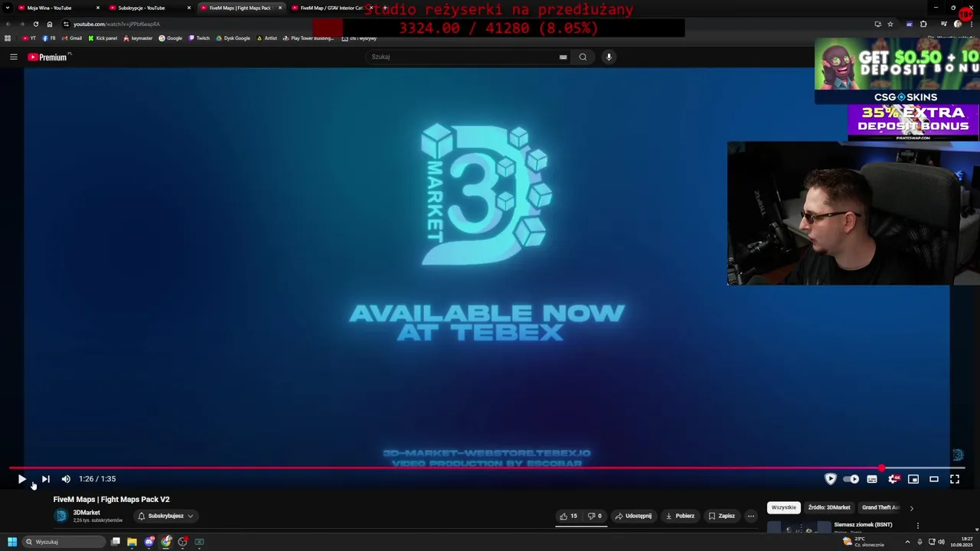Switch to the Subskrypcje - YouTube tab

[x=148, y=8]
